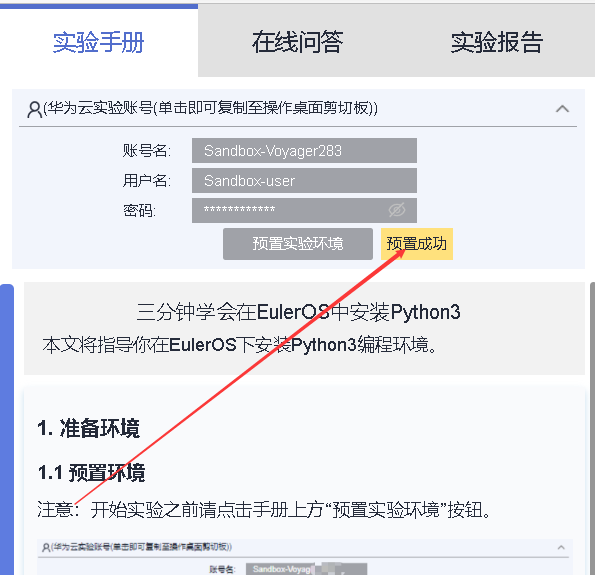Click the account panel header text
The image size is (595, 575).
coord(211,108)
